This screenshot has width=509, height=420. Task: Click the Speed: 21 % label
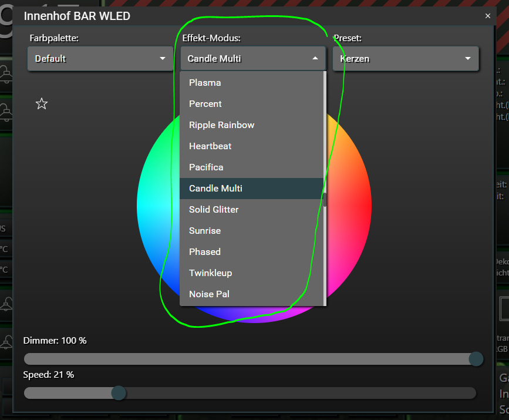[x=49, y=375]
